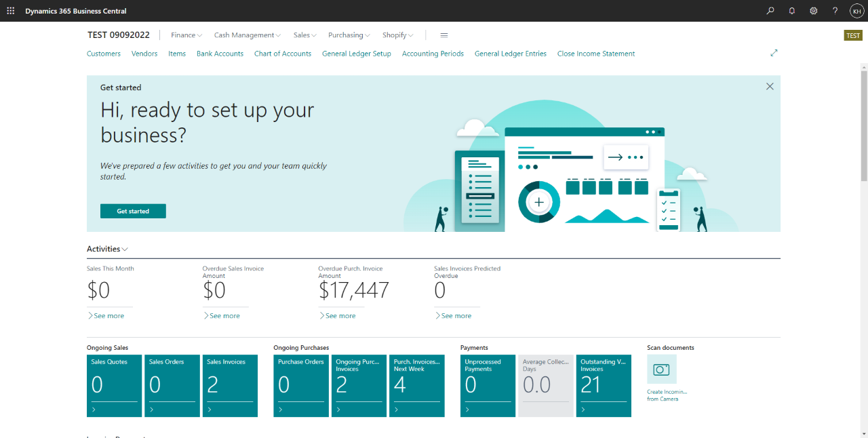The width and height of the screenshot is (868, 438).
Task: Click the arrow on Sales Orders tile
Action: point(151,410)
